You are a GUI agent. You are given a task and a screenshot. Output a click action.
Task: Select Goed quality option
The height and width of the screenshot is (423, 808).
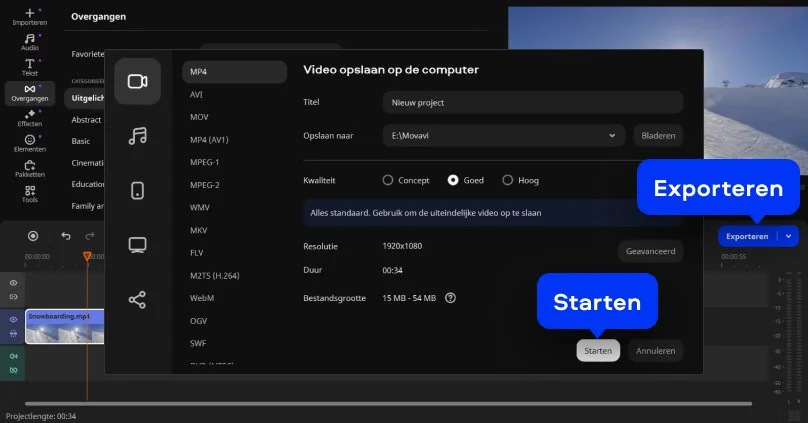466,180
